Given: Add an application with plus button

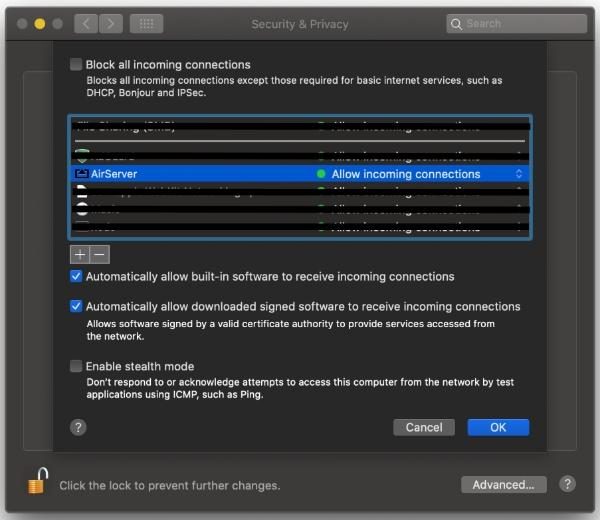Looking at the screenshot, I should (x=80, y=254).
